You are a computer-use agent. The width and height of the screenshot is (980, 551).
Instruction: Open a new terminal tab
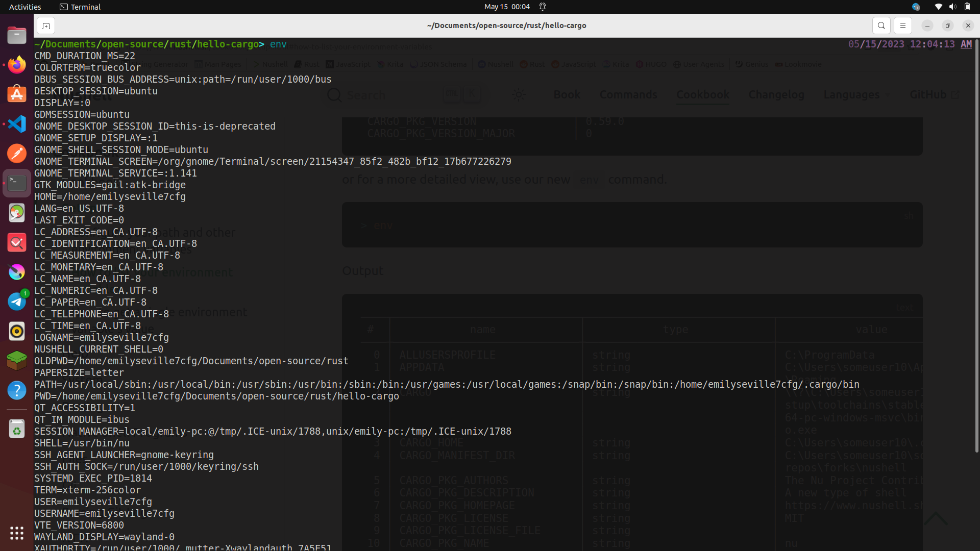pos(45,26)
